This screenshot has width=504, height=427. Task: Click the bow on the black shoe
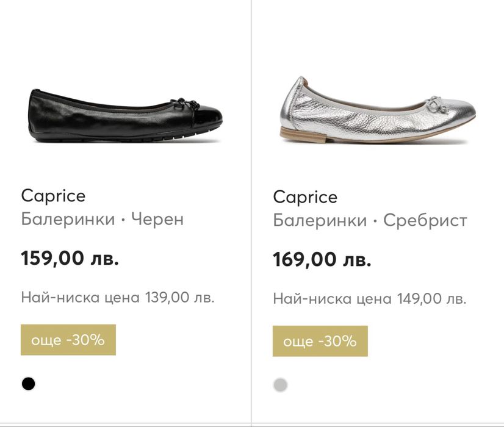181,104
